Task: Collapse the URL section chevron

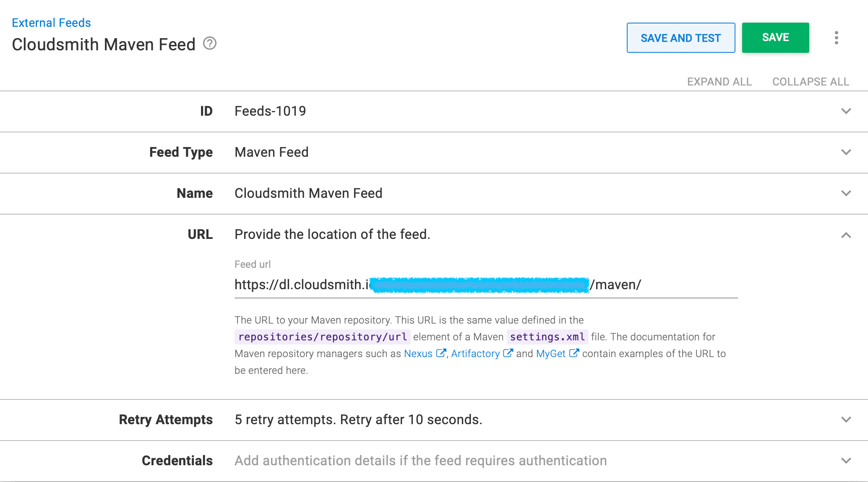Action: [x=846, y=235]
